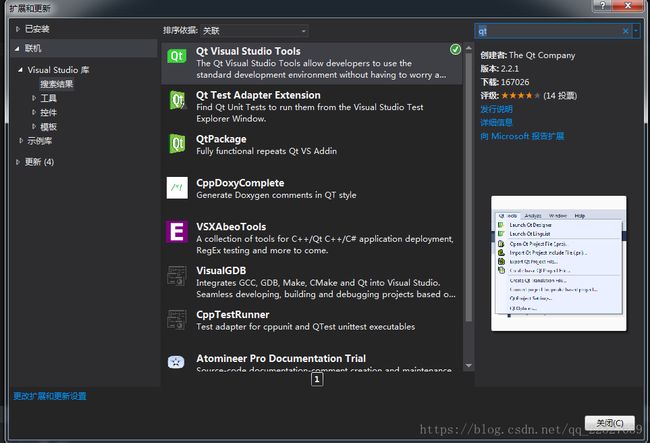Open the search box dropdown arrow
Viewport: 650px width, 443px height.
click(636, 31)
